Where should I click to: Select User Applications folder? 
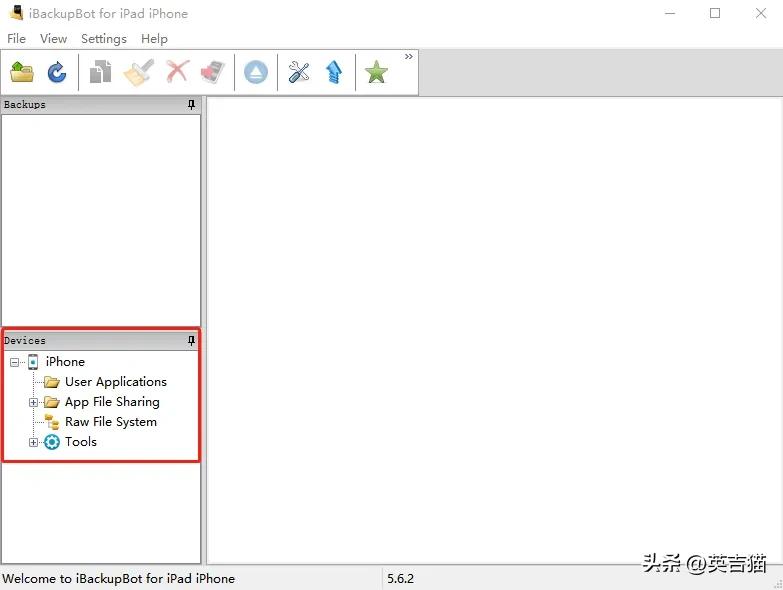[x=116, y=381]
